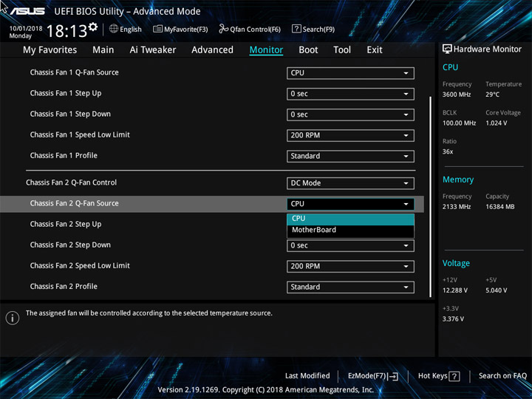This screenshot has width=532, height=399.
Task: Click +3.3V reading 3.376 V
Action: coord(453,319)
